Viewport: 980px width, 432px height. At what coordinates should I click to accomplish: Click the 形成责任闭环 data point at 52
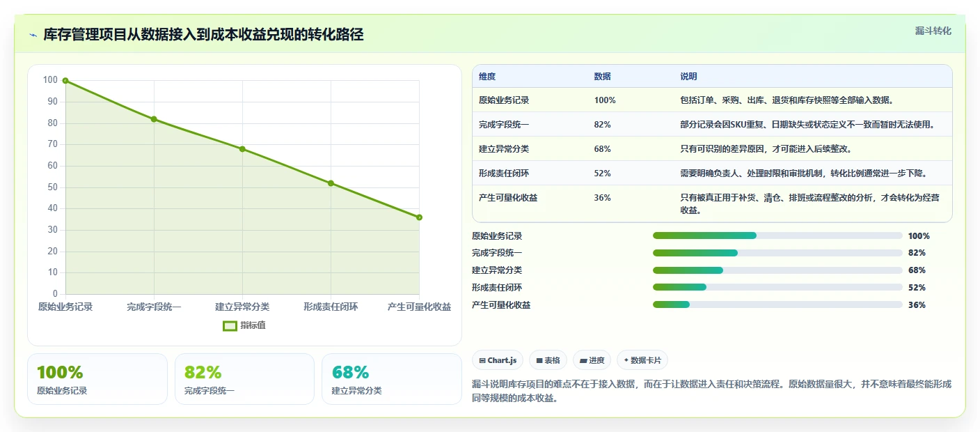(331, 183)
